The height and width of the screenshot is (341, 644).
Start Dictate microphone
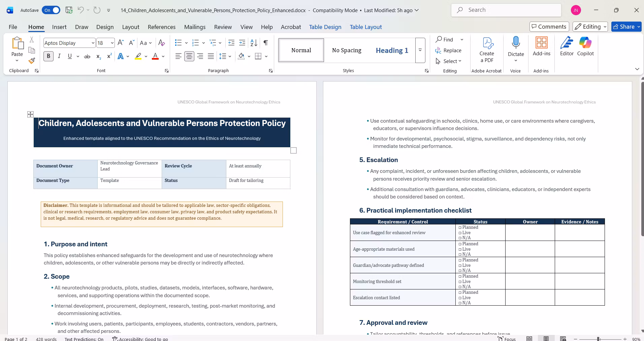(x=516, y=43)
